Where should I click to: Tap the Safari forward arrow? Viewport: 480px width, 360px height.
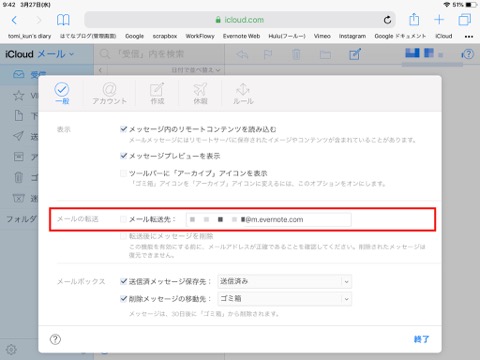39,20
